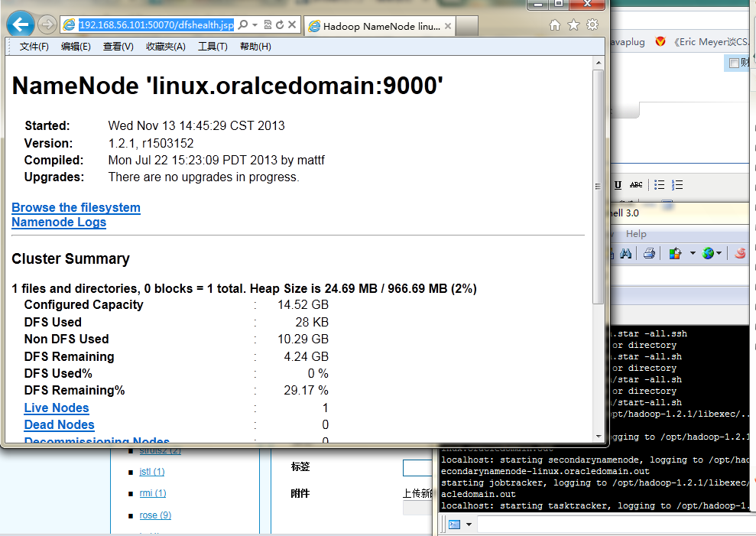Go back in Internet Explorer
The height and width of the screenshot is (536, 756).
[20, 24]
